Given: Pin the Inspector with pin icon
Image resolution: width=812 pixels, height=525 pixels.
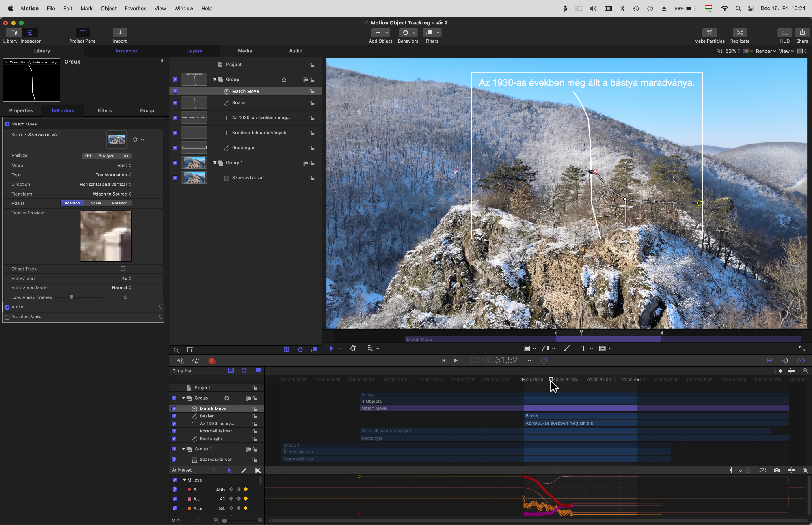Looking at the screenshot, I should pos(162,62).
